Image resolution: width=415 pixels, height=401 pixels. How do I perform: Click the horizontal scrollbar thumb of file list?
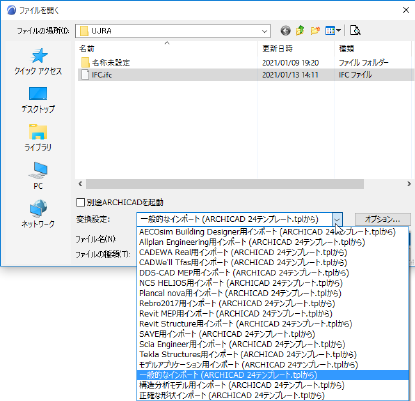[225, 184]
